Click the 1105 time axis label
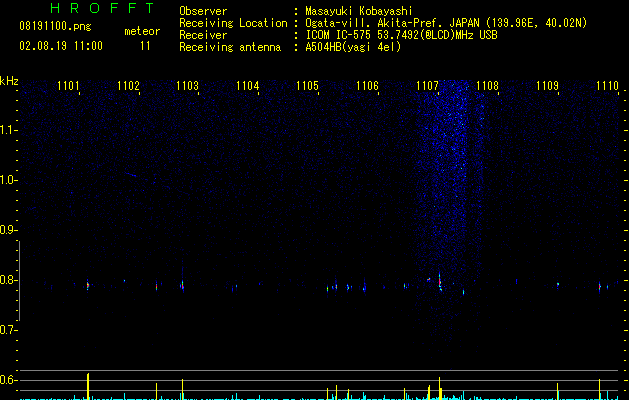The width and height of the screenshot is (629, 400). point(307,86)
